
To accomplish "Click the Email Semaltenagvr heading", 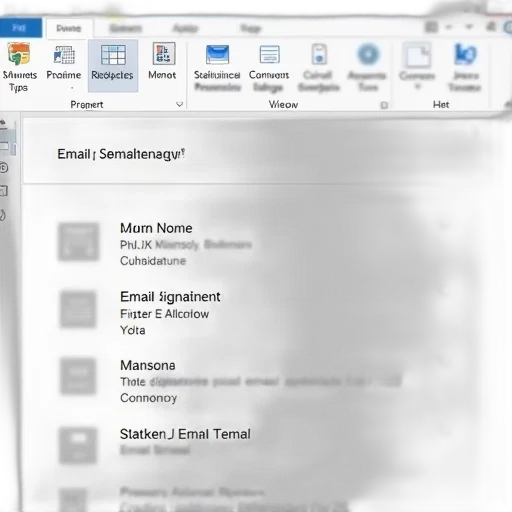I will (x=121, y=154).
